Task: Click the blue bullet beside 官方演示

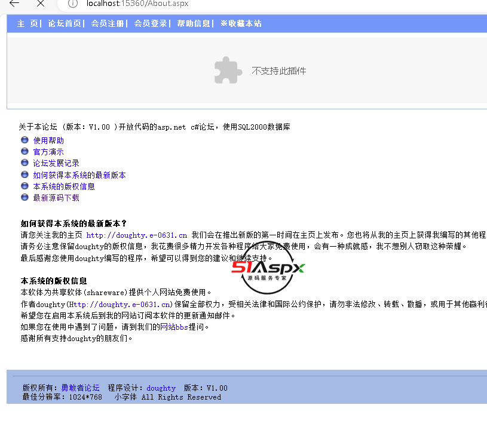Action: click(x=24, y=151)
